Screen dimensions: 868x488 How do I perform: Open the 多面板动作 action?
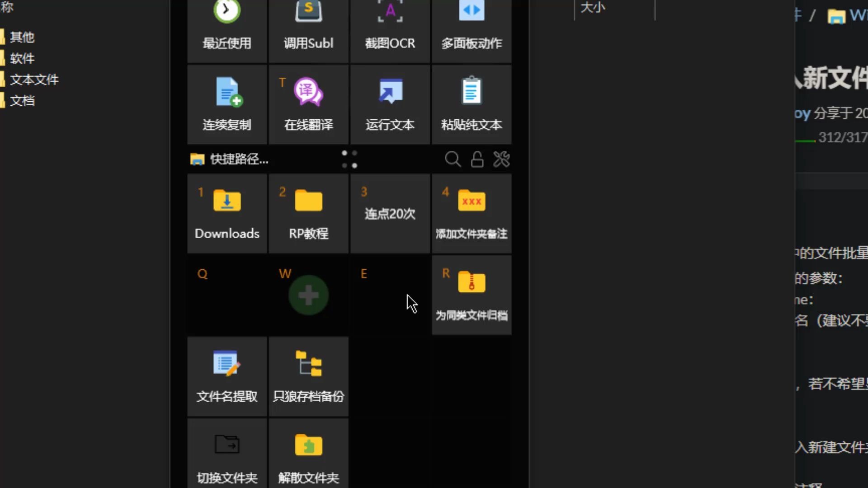471,27
